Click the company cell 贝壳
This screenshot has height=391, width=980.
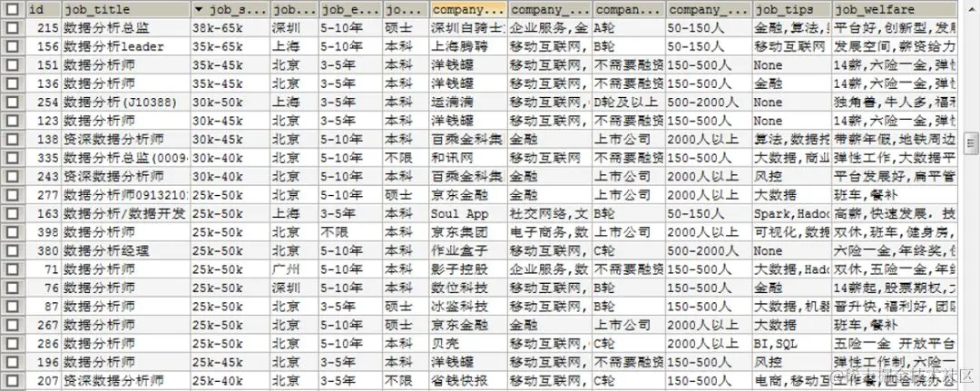click(x=469, y=344)
